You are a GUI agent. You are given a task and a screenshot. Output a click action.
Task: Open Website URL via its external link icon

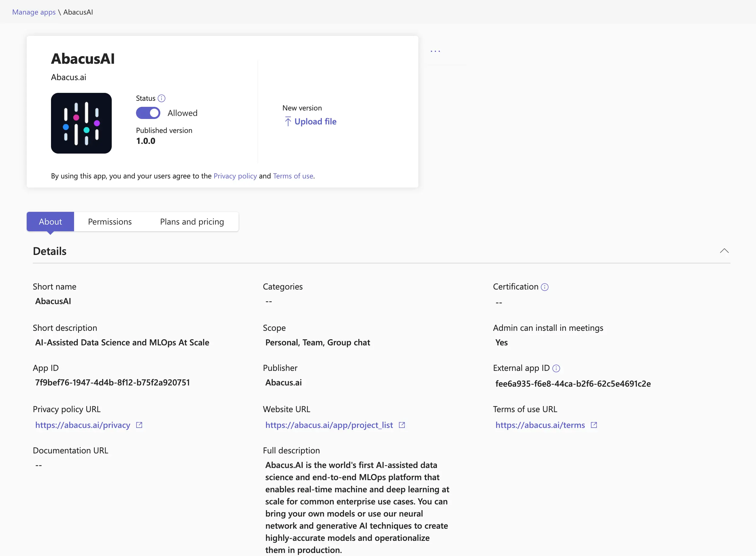pyautogui.click(x=402, y=425)
